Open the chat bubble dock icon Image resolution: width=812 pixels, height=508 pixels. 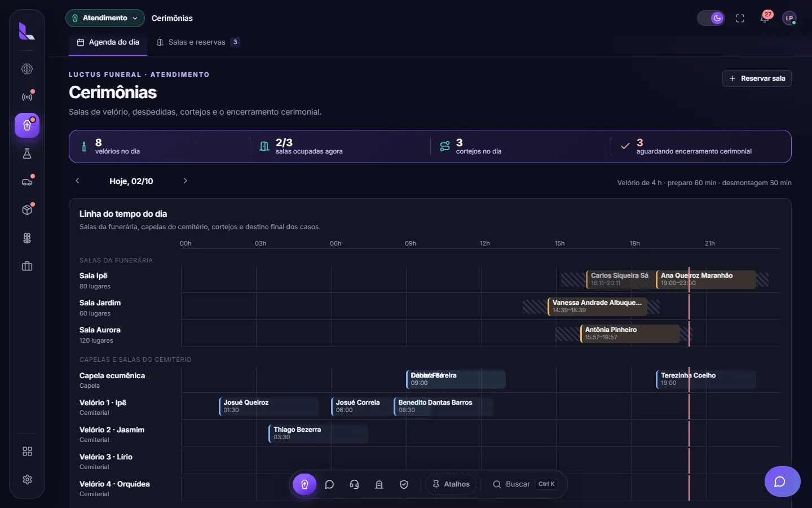coord(329,484)
